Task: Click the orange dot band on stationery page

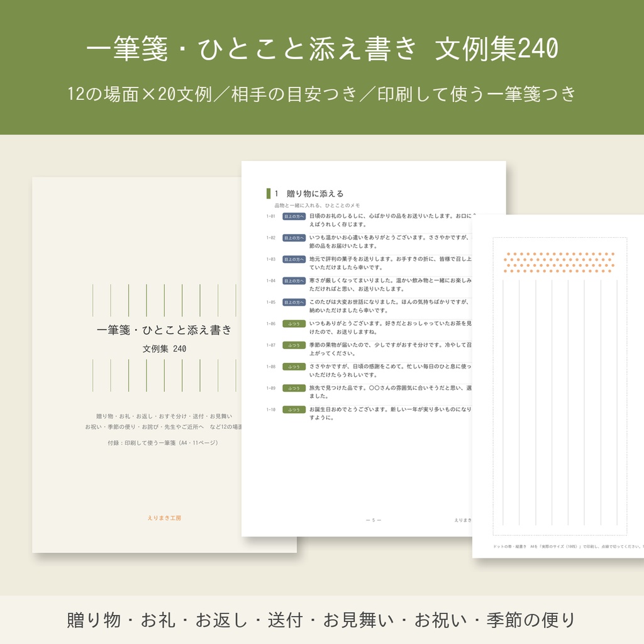Action: point(559,262)
